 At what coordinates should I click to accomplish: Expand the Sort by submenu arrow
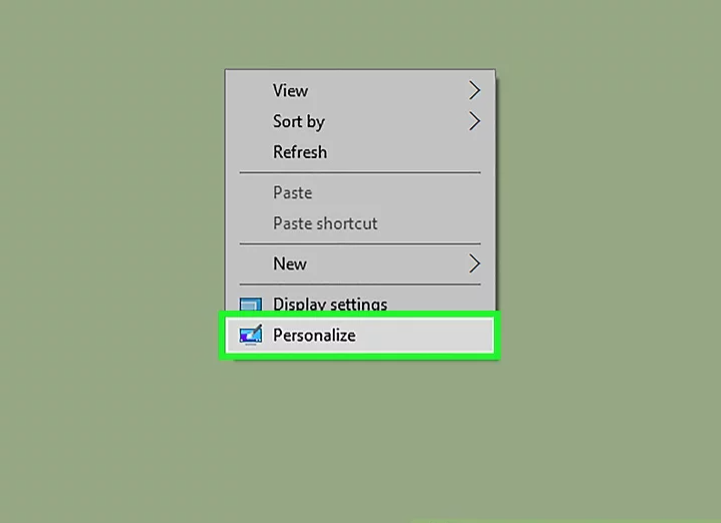[x=474, y=121]
